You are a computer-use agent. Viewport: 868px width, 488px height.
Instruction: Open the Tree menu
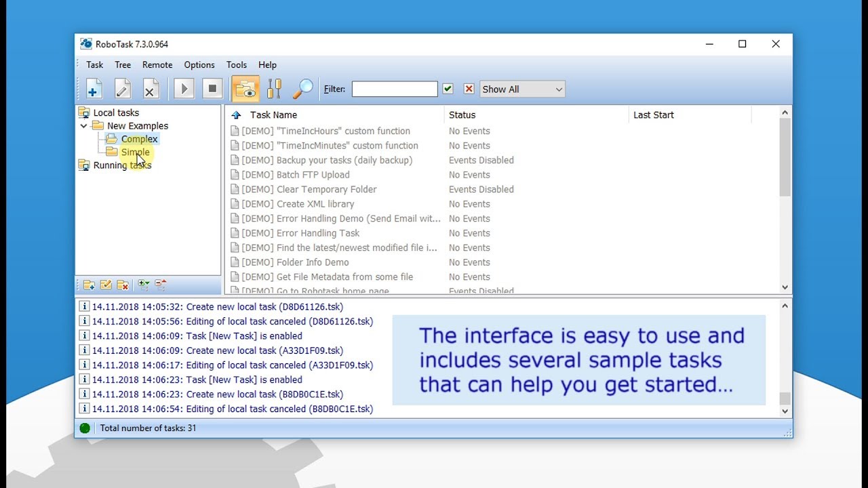(123, 65)
